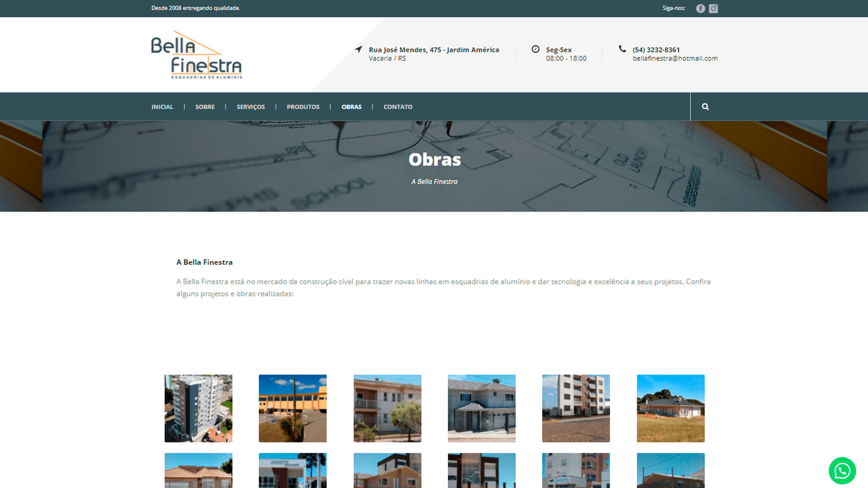Click the clock hours icon
This screenshot has height=488, width=868.
tap(535, 49)
